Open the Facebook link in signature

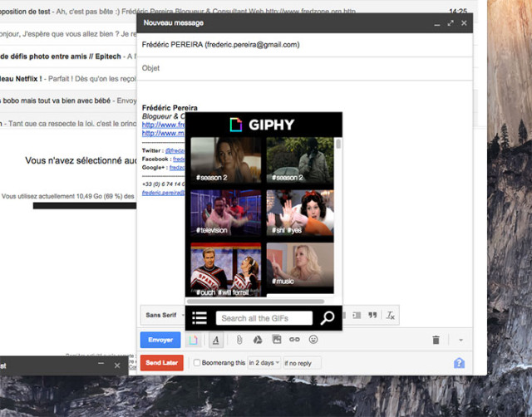179,159
